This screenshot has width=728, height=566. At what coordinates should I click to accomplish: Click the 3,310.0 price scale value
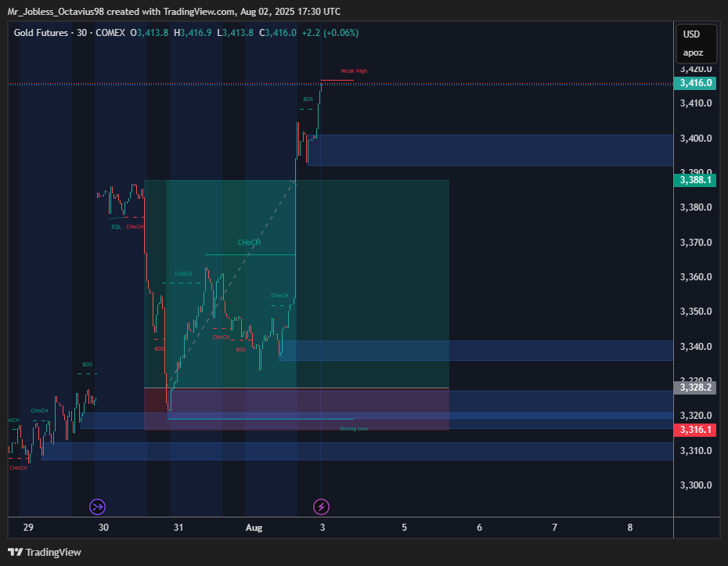point(696,451)
